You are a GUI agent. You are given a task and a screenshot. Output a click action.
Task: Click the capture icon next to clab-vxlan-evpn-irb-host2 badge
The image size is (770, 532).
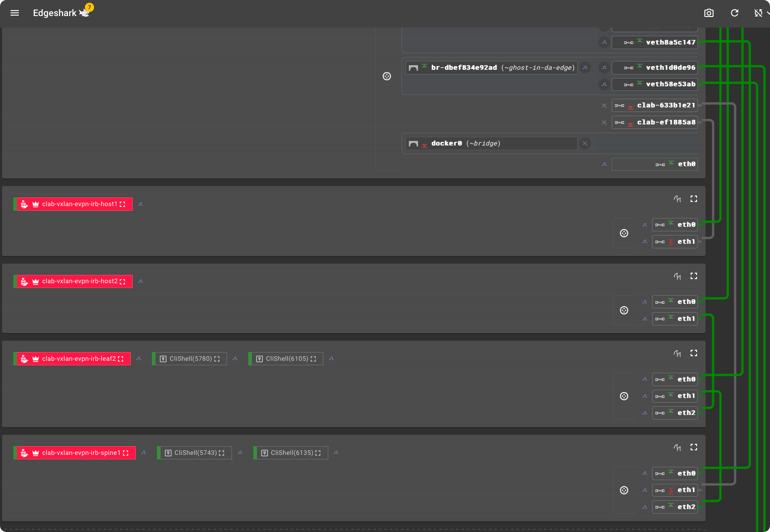pyautogui.click(x=140, y=281)
